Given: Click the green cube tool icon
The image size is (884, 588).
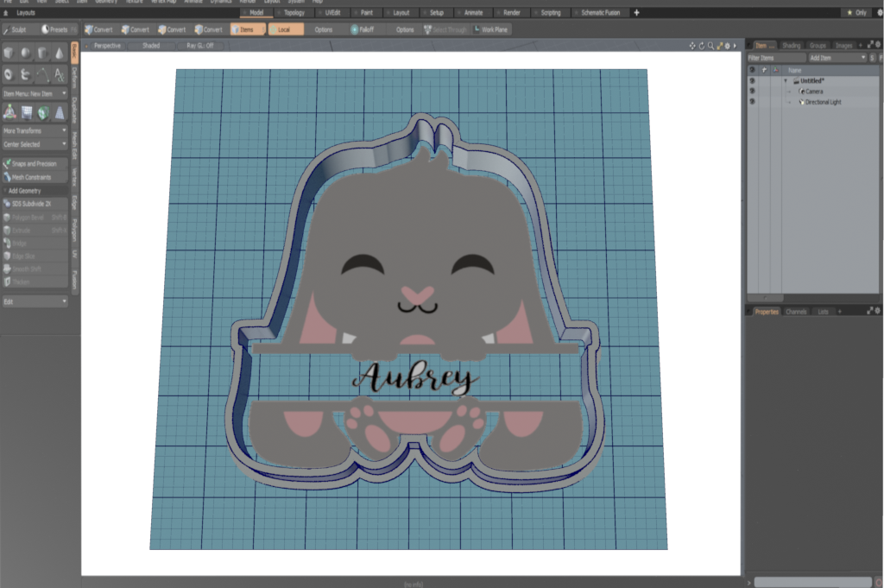Looking at the screenshot, I should 43,113.
